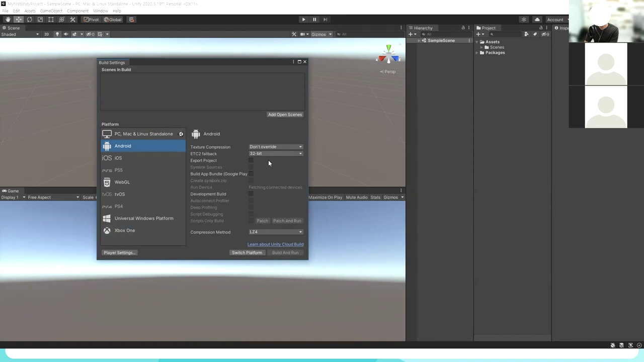Open the SampleScene options menu

[x=469, y=41]
